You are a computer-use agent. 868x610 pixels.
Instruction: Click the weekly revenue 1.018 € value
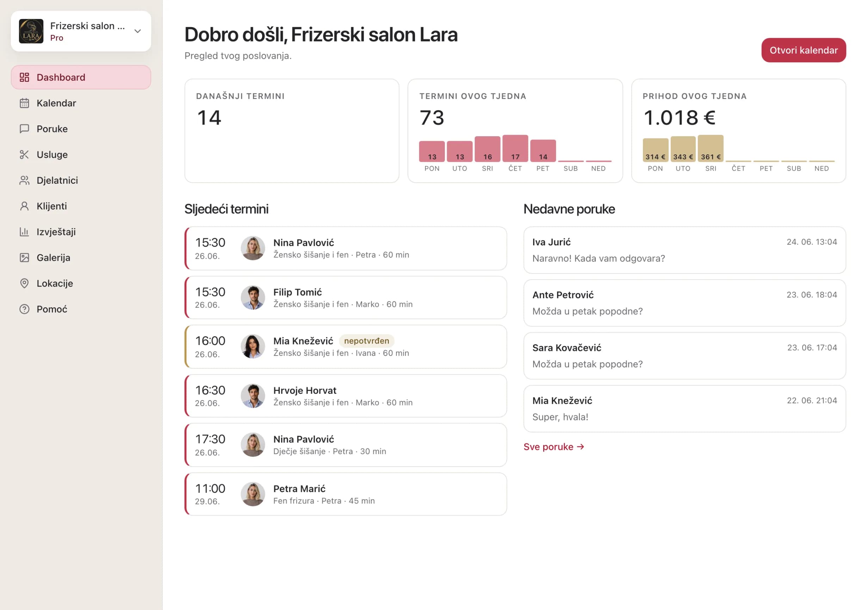coord(679,118)
